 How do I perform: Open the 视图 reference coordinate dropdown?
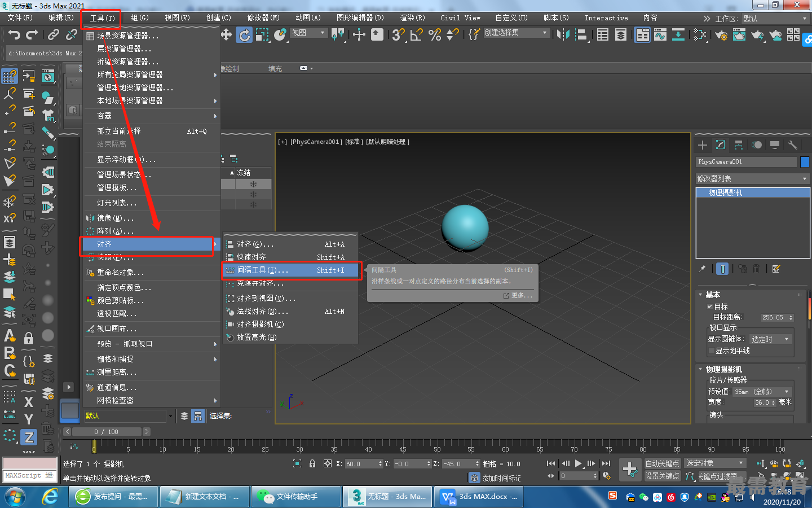[308, 33]
